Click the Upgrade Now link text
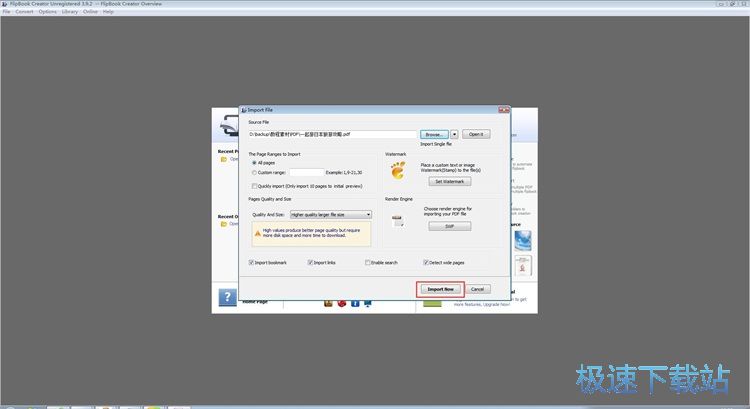 tap(497, 304)
